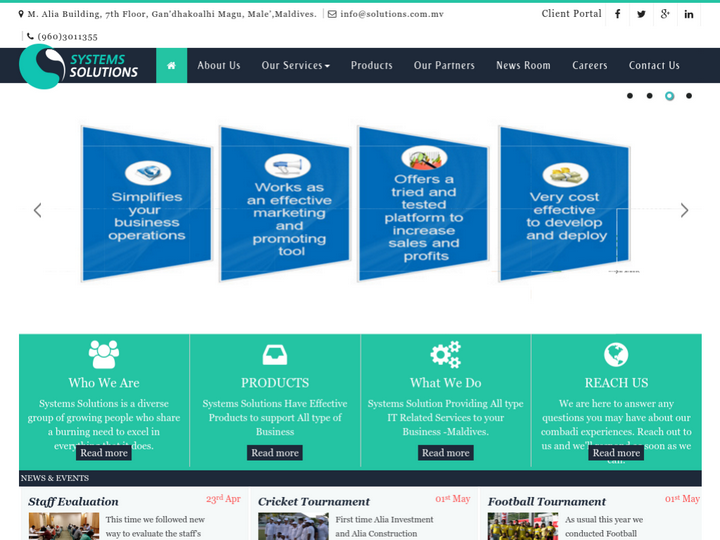
Task: Click the gears icon above What We Do
Action: coord(445,354)
